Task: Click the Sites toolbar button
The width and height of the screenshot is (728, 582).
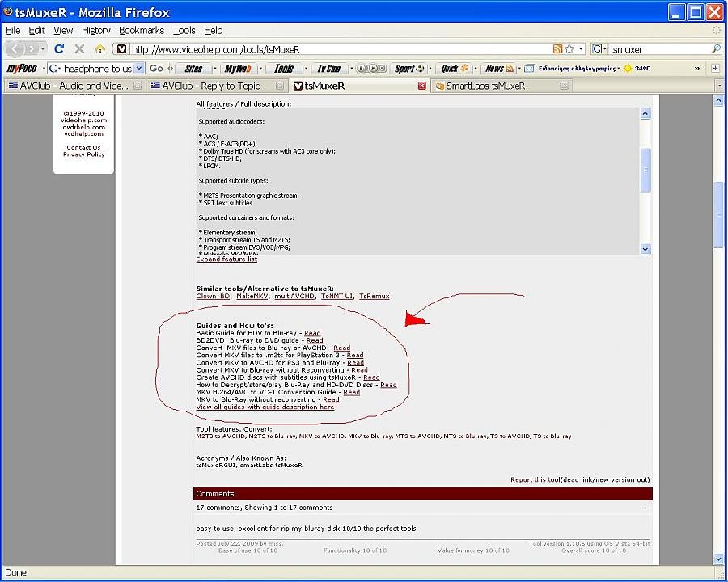Action: click(193, 69)
